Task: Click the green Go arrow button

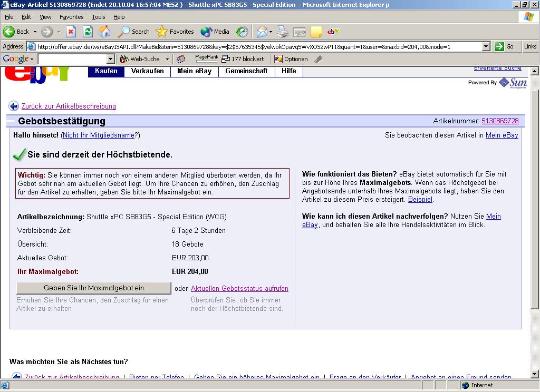Action: [x=499, y=46]
